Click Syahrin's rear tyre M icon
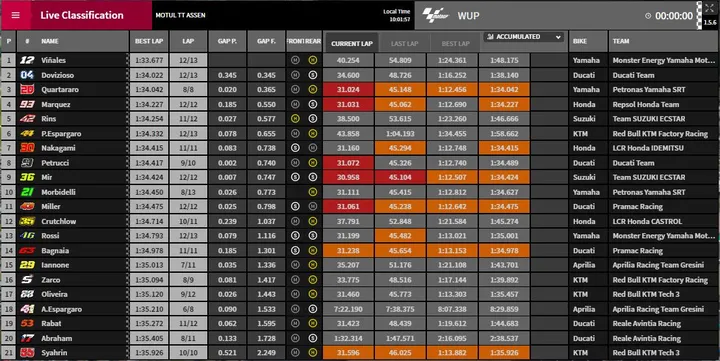Screen dimensions: 720x361 coord(313,353)
